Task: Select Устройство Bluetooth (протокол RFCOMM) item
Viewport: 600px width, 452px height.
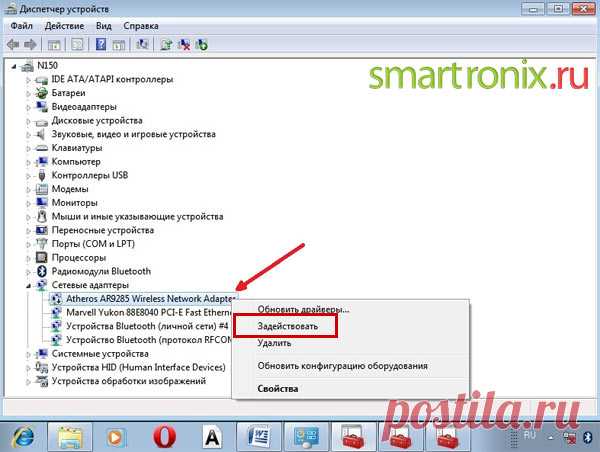Action: 149,340
